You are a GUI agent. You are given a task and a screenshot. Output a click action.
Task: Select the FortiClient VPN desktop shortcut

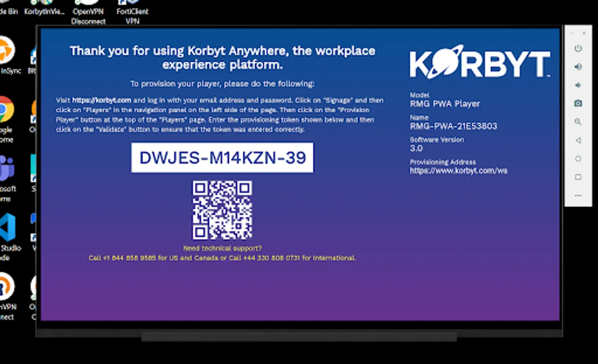[x=132, y=12]
